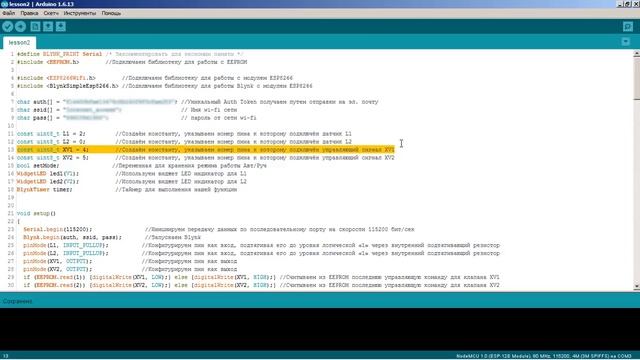Image resolution: width=640 pixels, height=360 pixels.
Task: Click the EEPROM.read(2) line
Action: 261,285
